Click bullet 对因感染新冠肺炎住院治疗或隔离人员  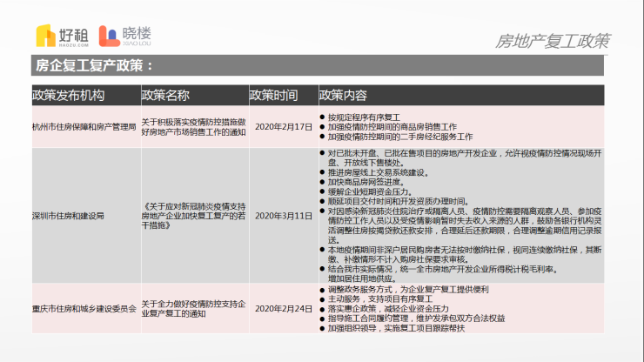coord(465,225)
